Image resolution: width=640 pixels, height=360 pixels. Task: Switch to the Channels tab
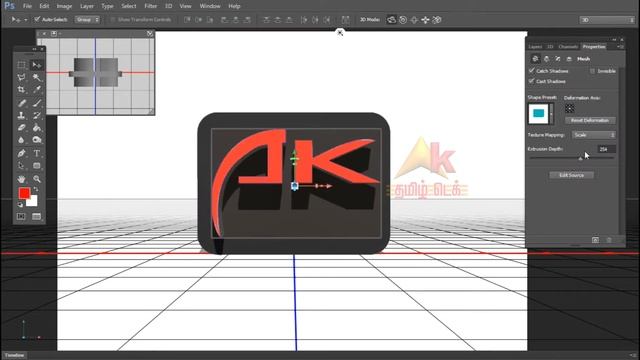coord(568,47)
